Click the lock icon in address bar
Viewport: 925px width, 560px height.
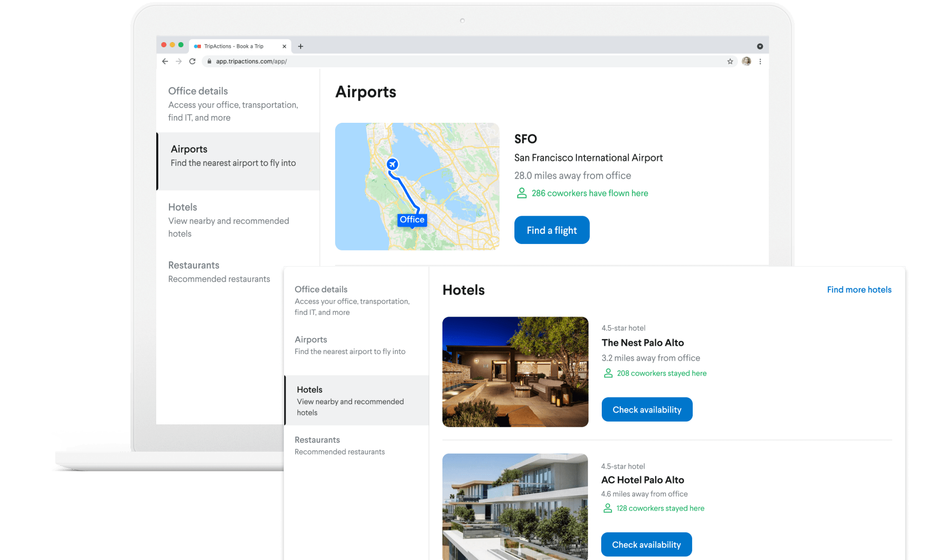tap(209, 61)
